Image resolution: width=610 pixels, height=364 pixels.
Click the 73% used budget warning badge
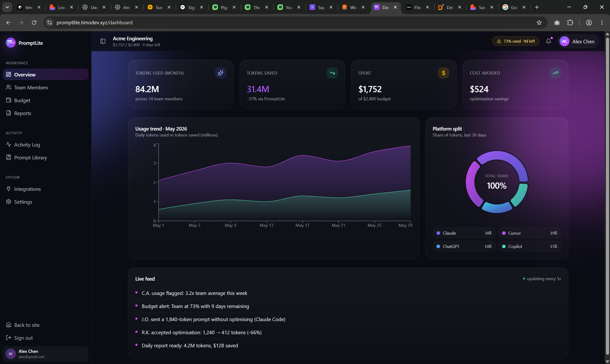point(516,41)
